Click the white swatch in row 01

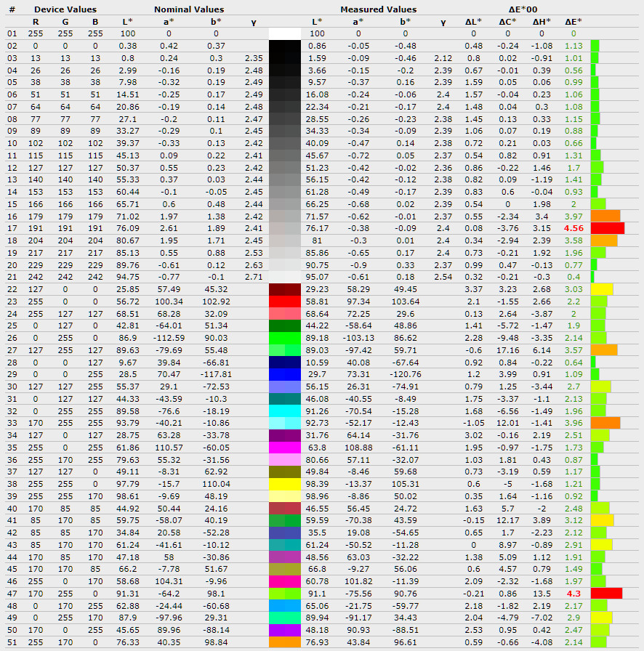284,33
